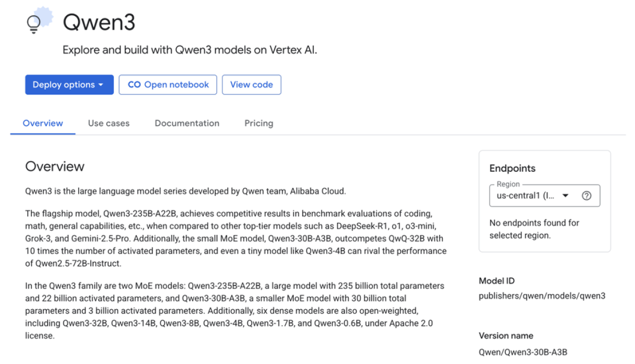View the Pricing tab
The width and height of the screenshot is (635, 364).
pos(258,123)
